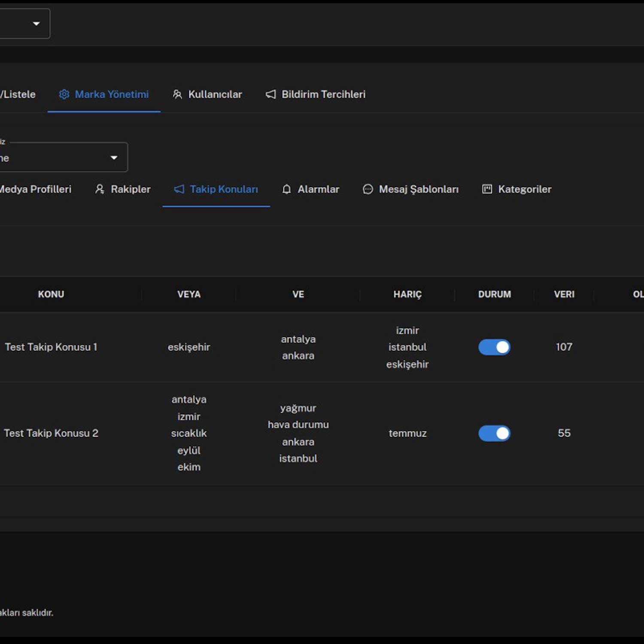Open the Medya Profilleri tab
Screen dimensions: 644x644
pyautogui.click(x=35, y=189)
